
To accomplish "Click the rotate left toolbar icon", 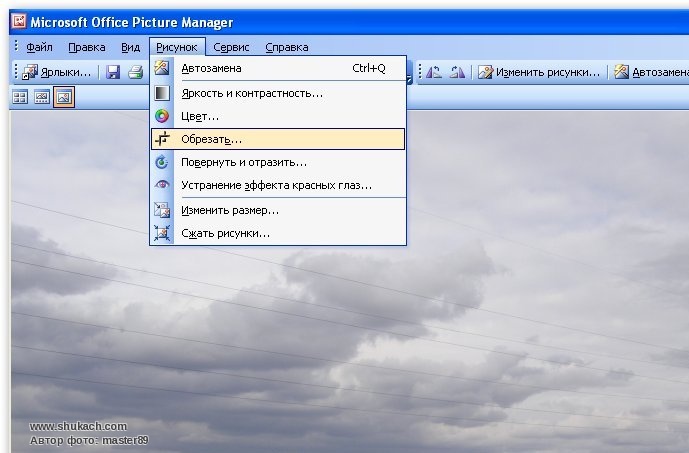I will (x=434, y=72).
